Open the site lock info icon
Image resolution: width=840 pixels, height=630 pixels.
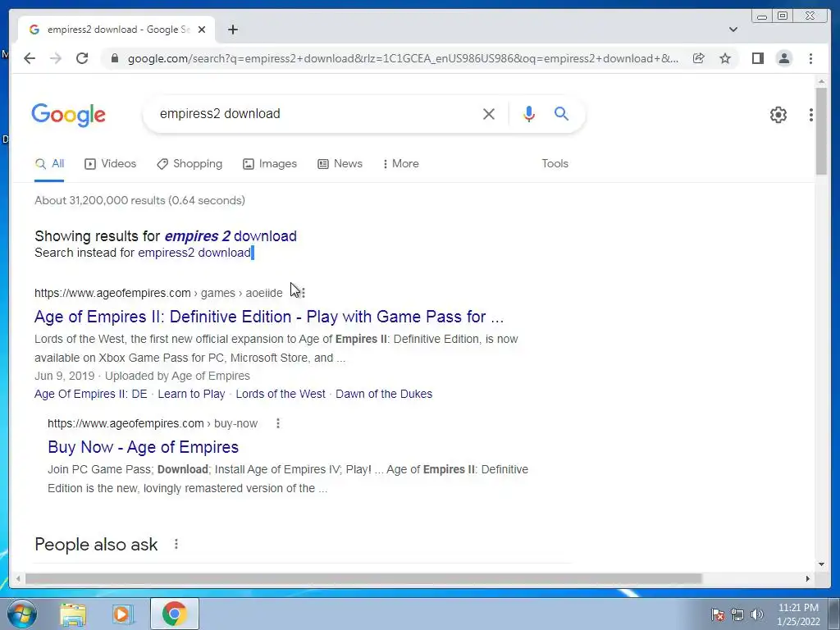click(x=114, y=58)
